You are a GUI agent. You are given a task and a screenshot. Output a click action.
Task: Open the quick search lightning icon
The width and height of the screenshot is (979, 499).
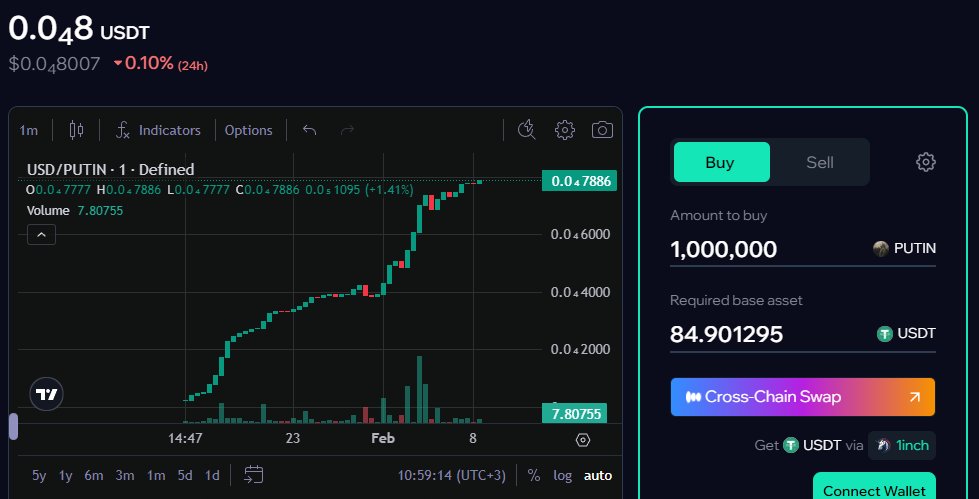point(526,130)
